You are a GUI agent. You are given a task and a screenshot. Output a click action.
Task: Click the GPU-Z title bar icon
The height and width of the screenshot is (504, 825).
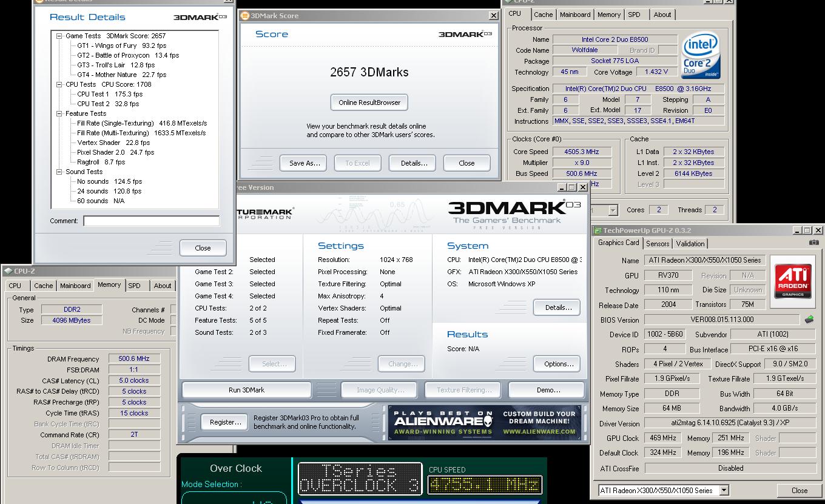tap(598, 230)
